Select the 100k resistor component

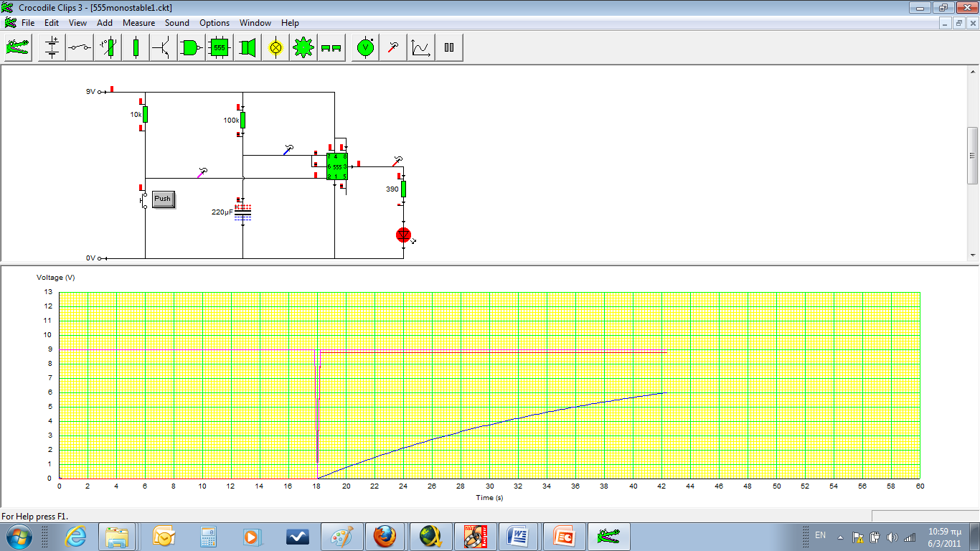(x=242, y=120)
